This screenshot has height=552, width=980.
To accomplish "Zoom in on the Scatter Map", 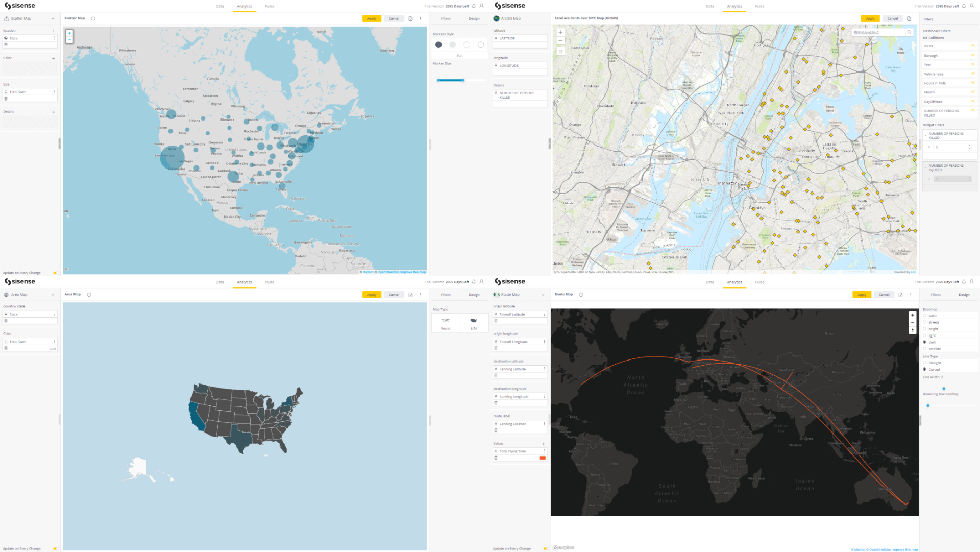I will pos(69,33).
